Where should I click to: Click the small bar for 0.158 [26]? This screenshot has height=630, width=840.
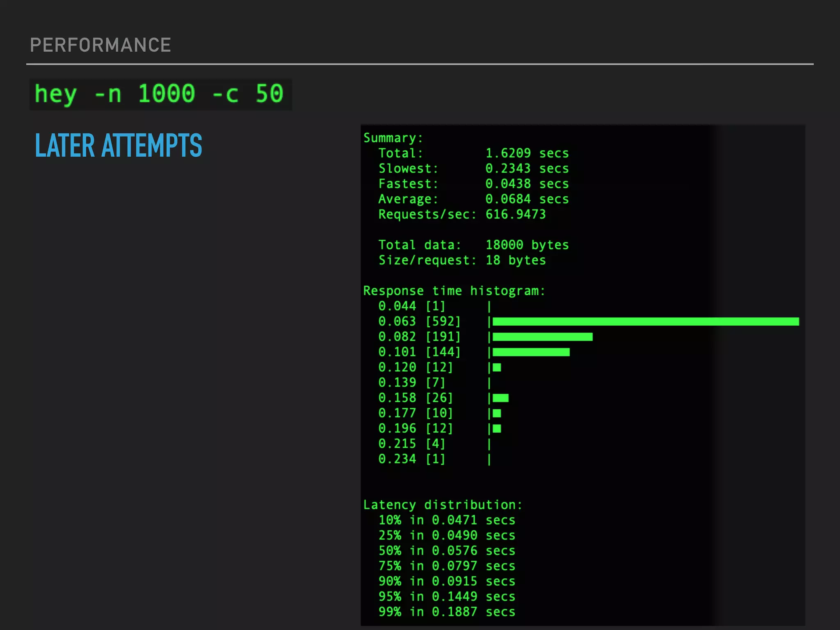click(x=500, y=398)
